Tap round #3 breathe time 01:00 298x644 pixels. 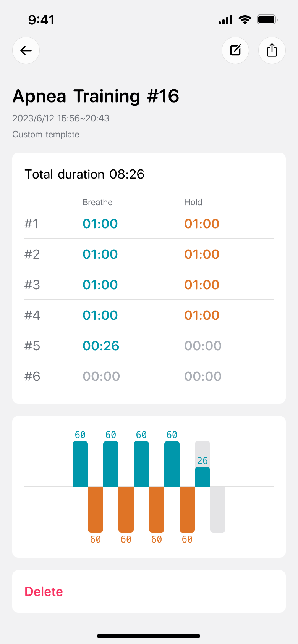(x=100, y=285)
